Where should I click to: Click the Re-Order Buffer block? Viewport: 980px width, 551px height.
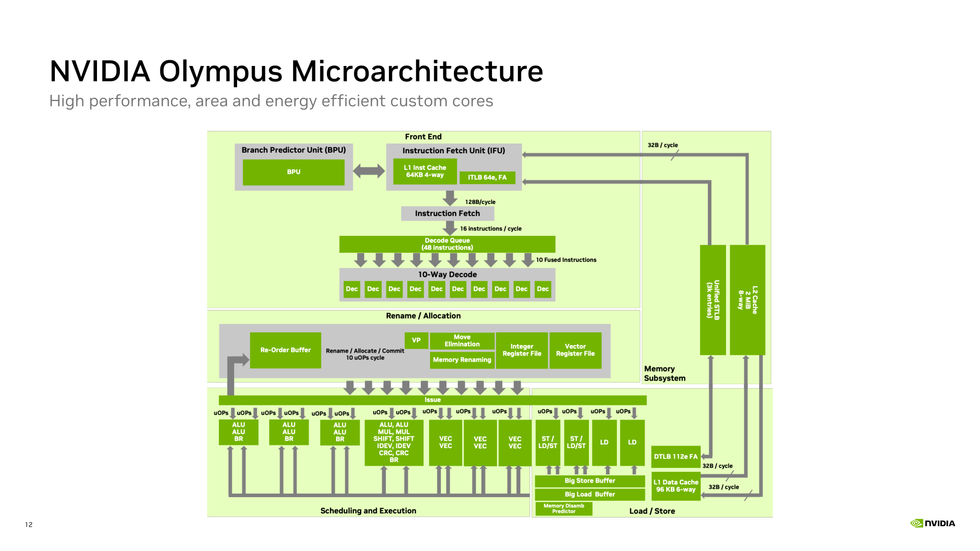[x=285, y=350]
